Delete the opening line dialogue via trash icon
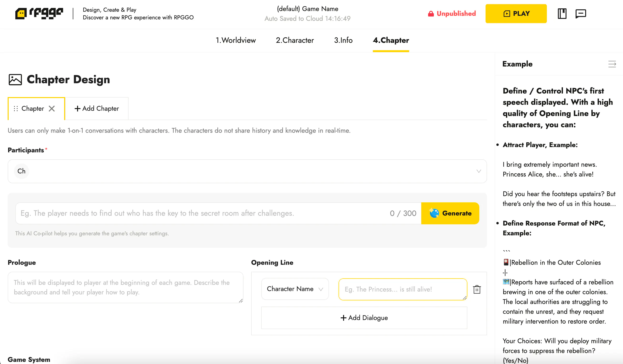 pos(477,289)
